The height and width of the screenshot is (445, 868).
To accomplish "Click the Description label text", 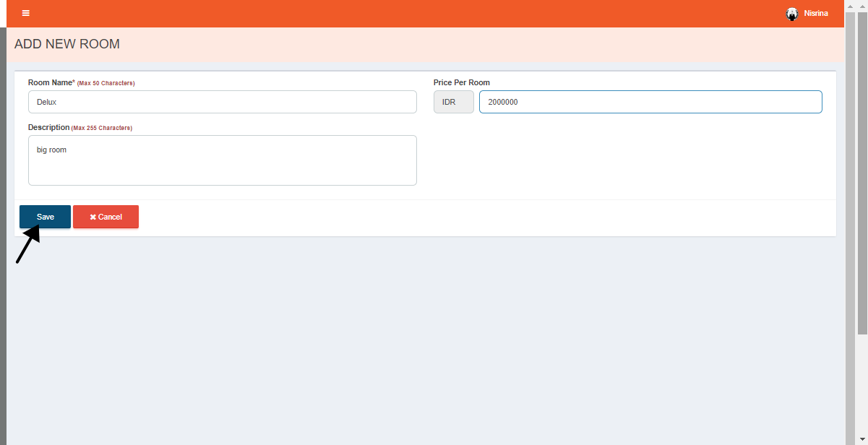I will pos(48,127).
